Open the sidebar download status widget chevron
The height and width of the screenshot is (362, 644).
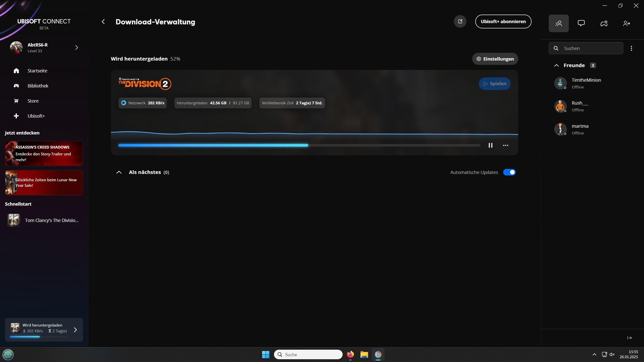(x=75, y=330)
